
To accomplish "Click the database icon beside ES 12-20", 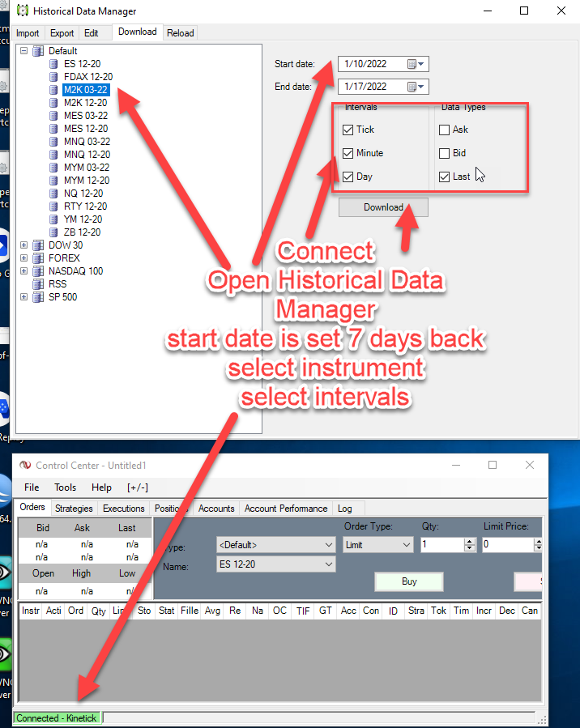I will [53, 64].
